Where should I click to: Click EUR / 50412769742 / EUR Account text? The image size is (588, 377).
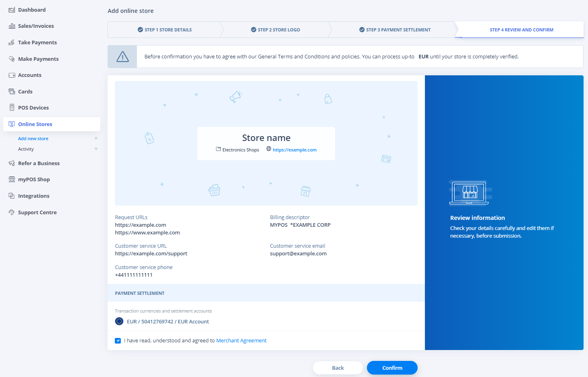[x=168, y=321]
